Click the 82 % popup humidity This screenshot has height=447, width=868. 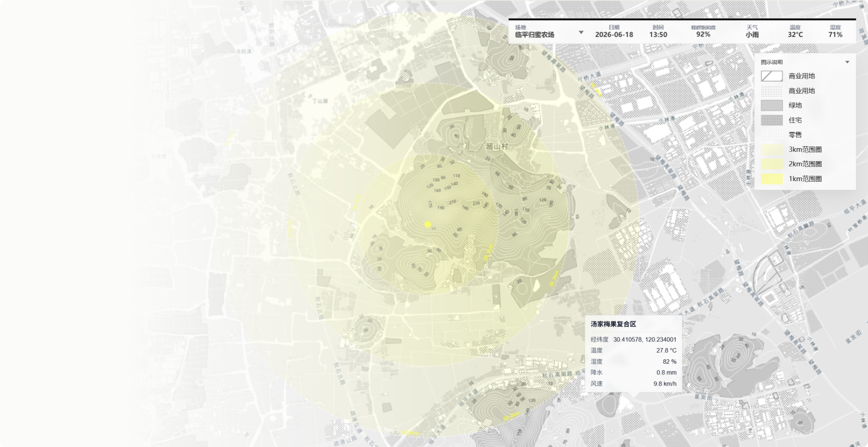pos(669,361)
